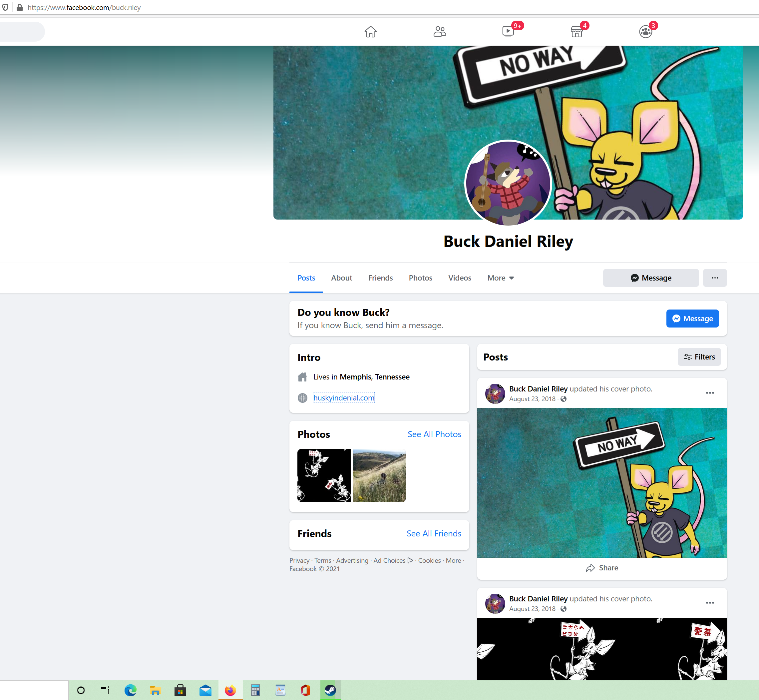Click Buck Daniel Riley name on second post
759x700 pixels.
tap(538, 598)
